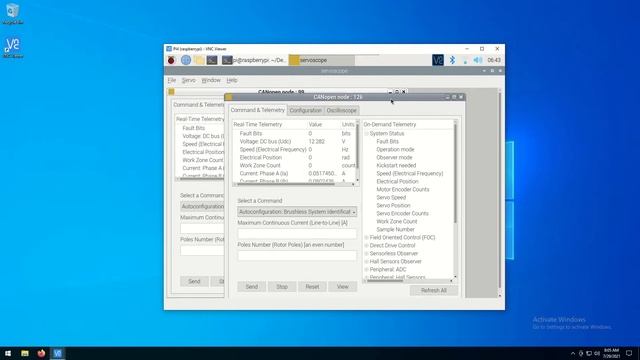Select Kickstart needed tree item
This screenshot has width=640, height=360.
[x=396, y=165]
